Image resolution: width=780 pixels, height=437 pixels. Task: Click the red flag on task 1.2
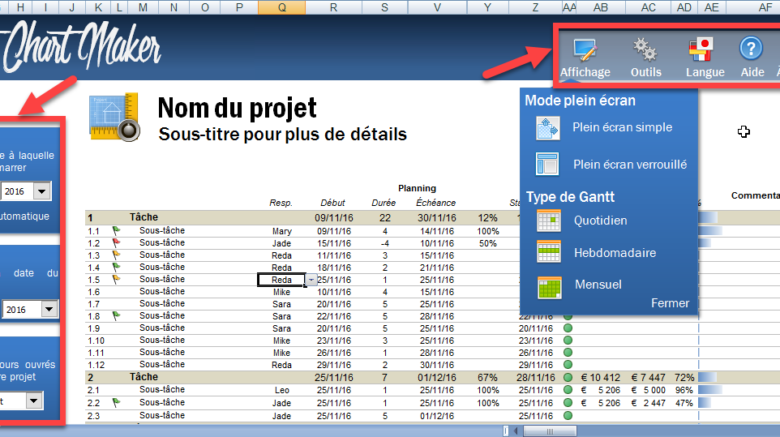(116, 243)
